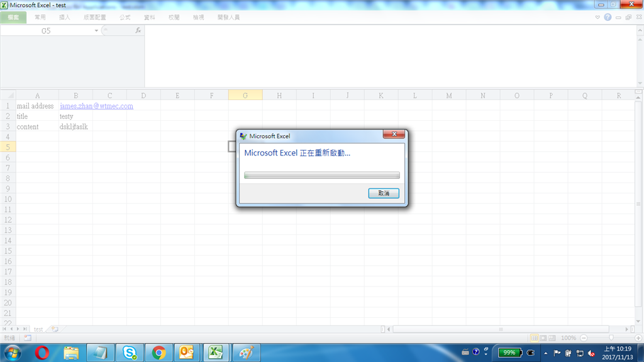Click the vertical scrollbar down arrow
The image size is (644, 362).
point(638,321)
